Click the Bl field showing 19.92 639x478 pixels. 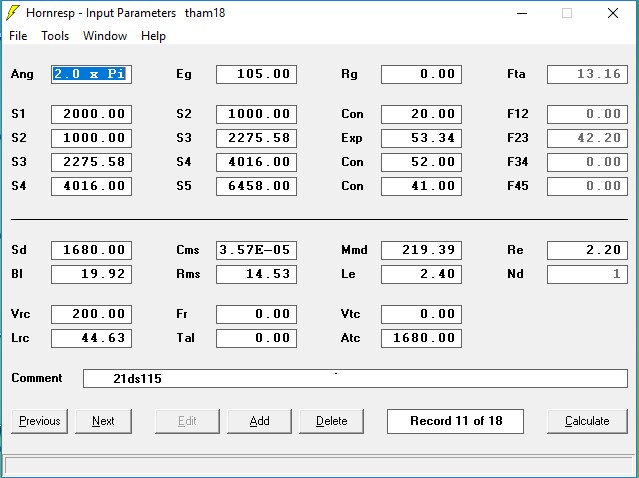[91, 274]
